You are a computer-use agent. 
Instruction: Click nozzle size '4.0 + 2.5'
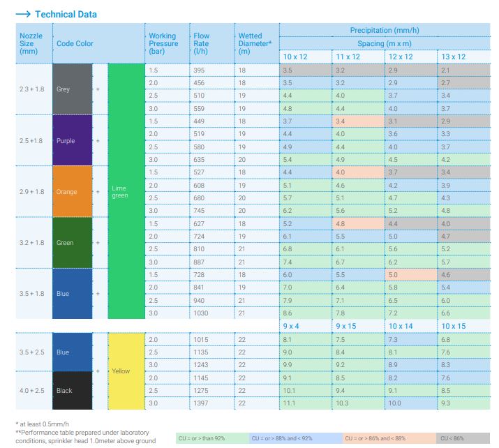(x=32, y=390)
